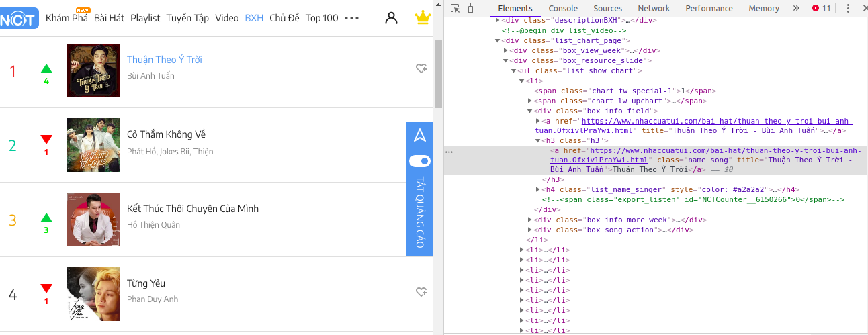
Task: Collapse the list_show_chart ul node
Action: coord(514,70)
